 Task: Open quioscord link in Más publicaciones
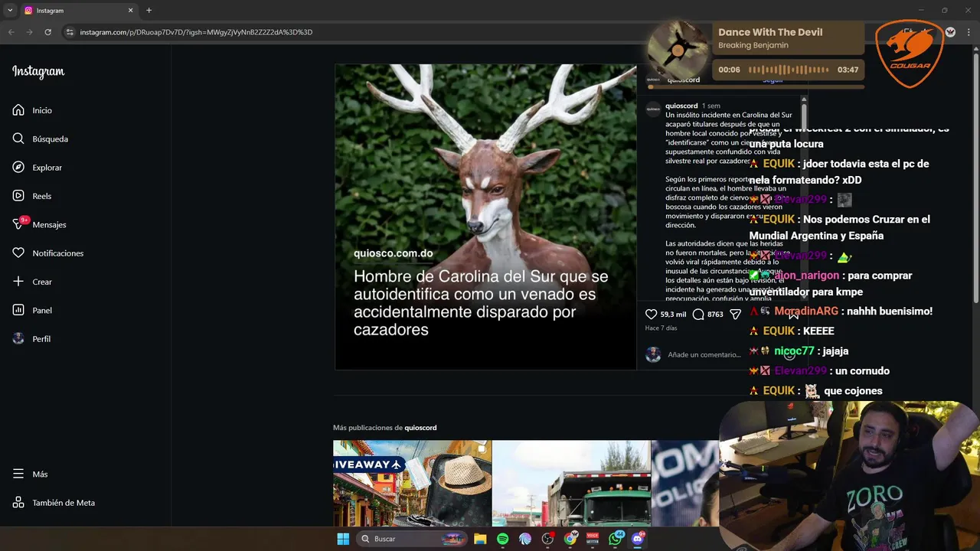pos(420,428)
